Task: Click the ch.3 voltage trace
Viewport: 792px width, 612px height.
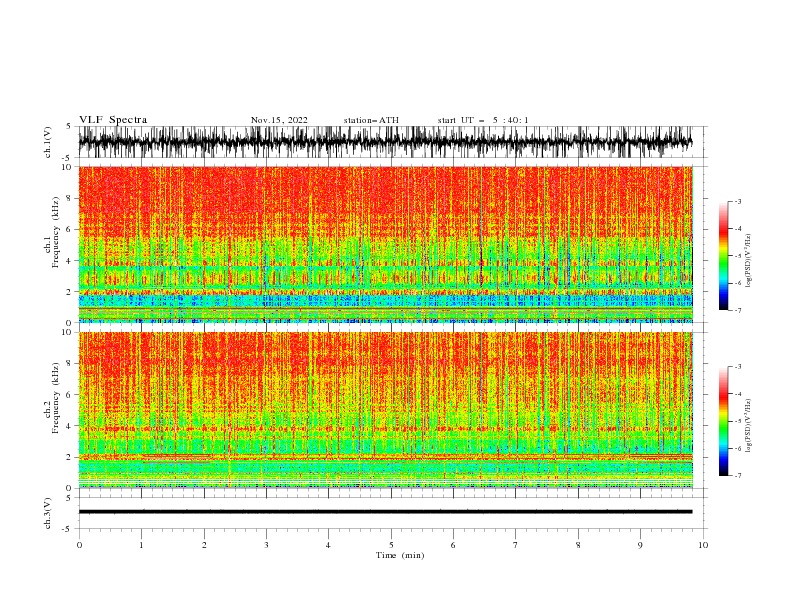Action: click(x=385, y=512)
